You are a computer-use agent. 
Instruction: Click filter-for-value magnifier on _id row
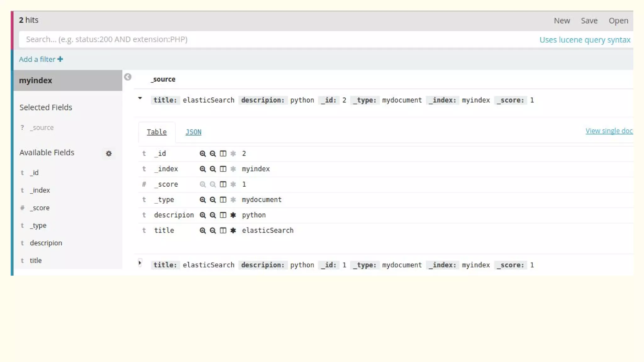point(203,153)
